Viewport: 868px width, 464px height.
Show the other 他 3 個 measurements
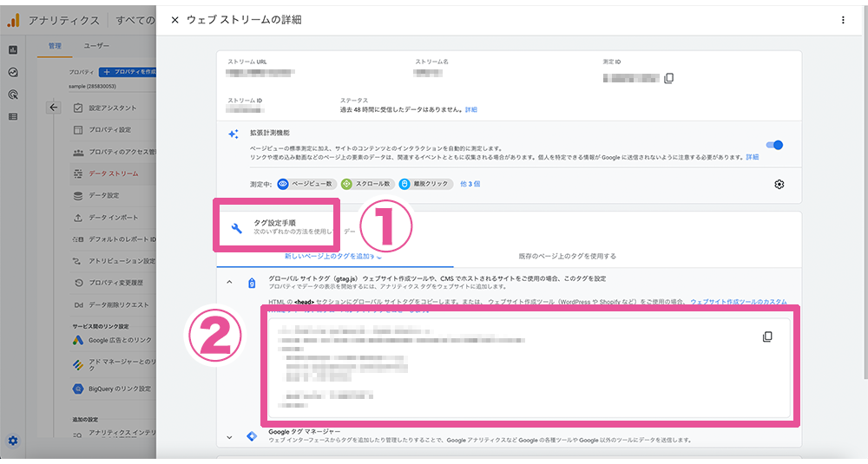470,184
